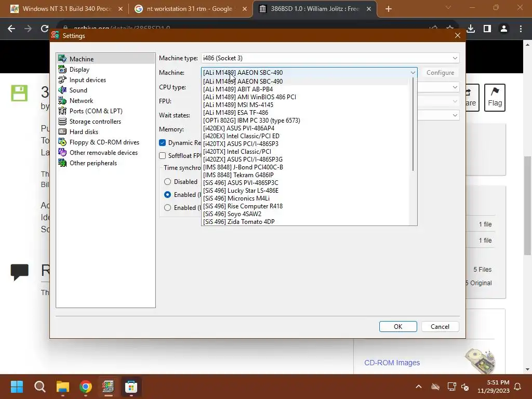Open the Input devices category icon
The width and height of the screenshot is (532, 399).
coord(62,79)
